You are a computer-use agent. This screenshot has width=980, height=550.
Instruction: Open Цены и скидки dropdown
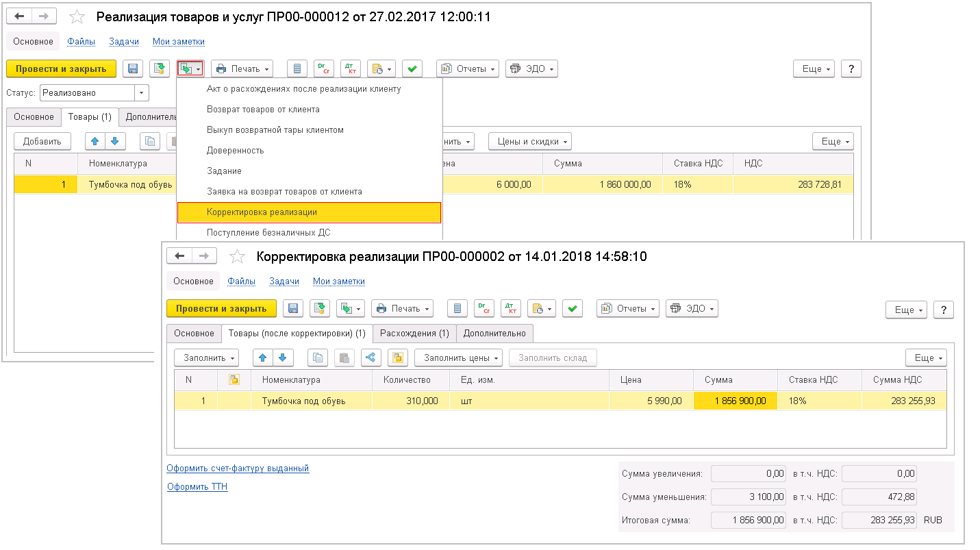pyautogui.click(x=529, y=142)
